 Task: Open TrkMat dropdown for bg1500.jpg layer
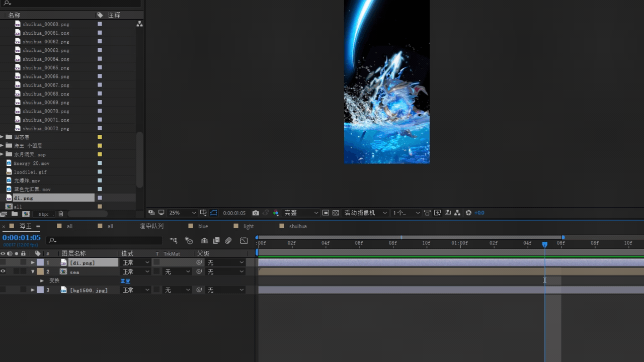(178, 290)
